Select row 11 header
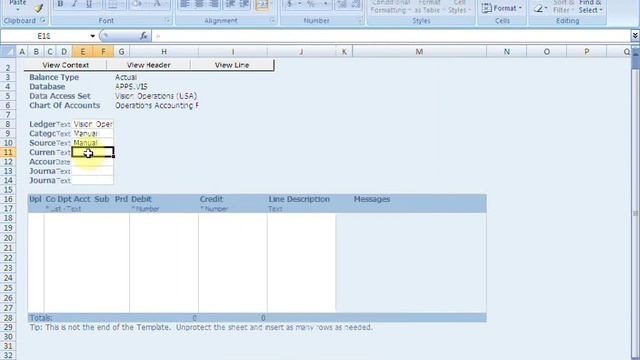Screen dimensions: 640x360 pos(8,152)
